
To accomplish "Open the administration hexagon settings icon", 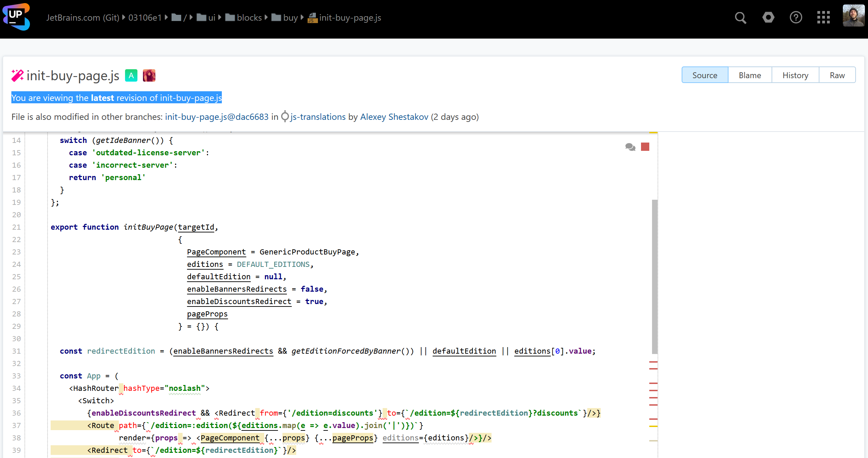I will [768, 18].
